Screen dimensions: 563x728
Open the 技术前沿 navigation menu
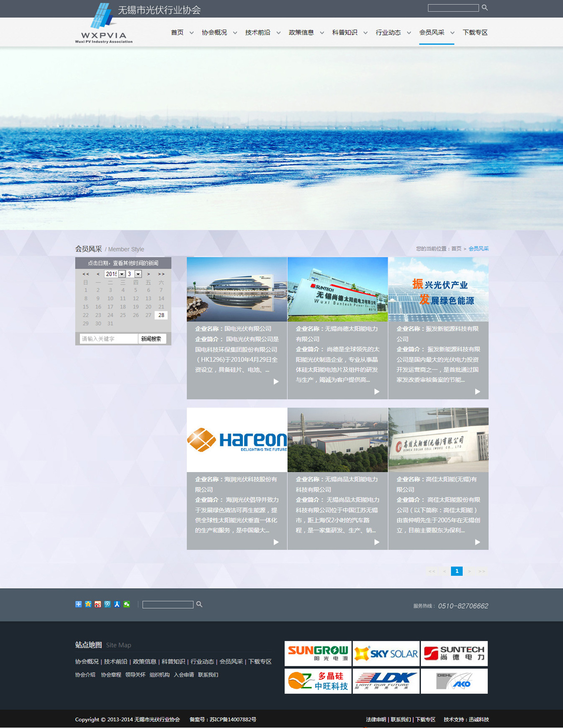pos(258,32)
